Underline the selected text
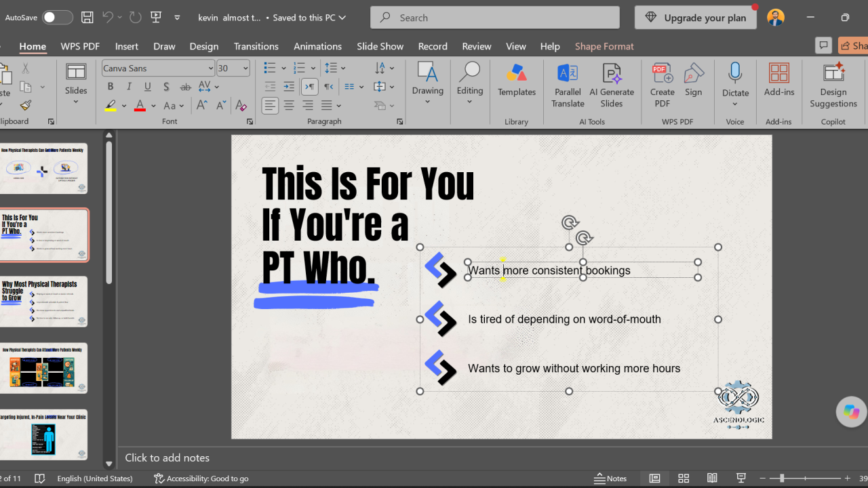Viewport: 868px width, 488px height. [x=148, y=87]
